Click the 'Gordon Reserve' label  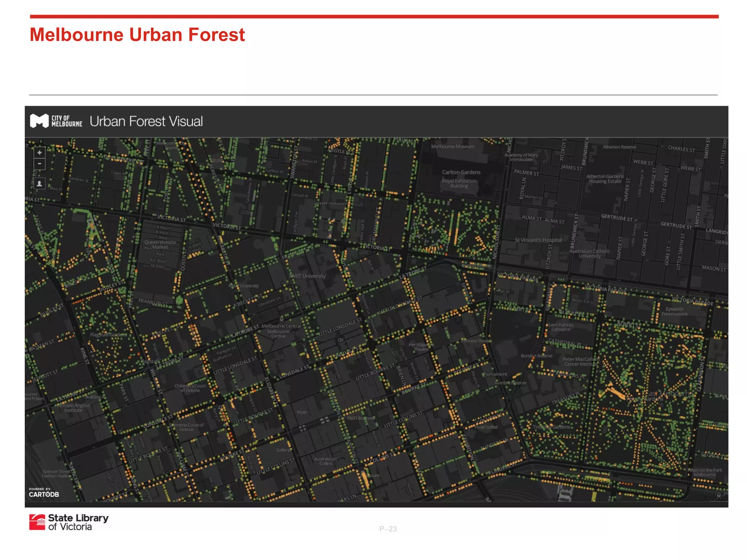pos(511,383)
